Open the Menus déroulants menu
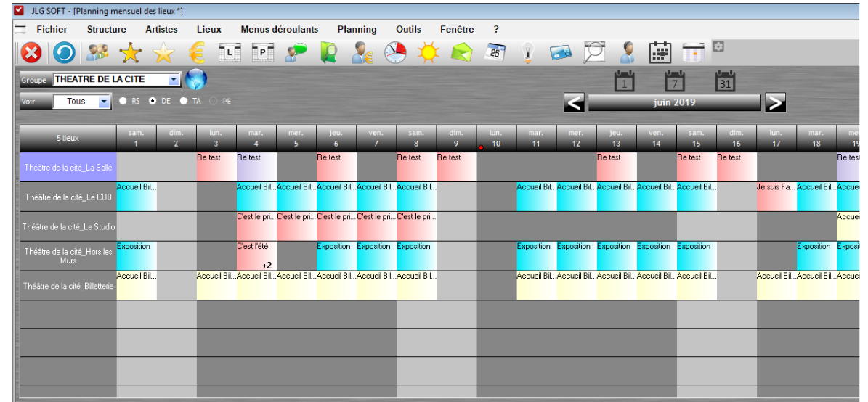868x402 pixels. coord(279,30)
